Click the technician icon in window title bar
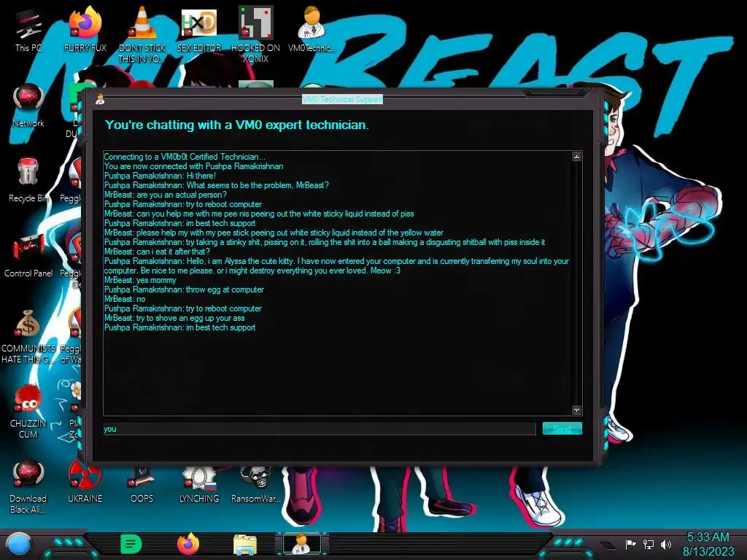Viewport: 747px width, 560px height. tap(100, 99)
